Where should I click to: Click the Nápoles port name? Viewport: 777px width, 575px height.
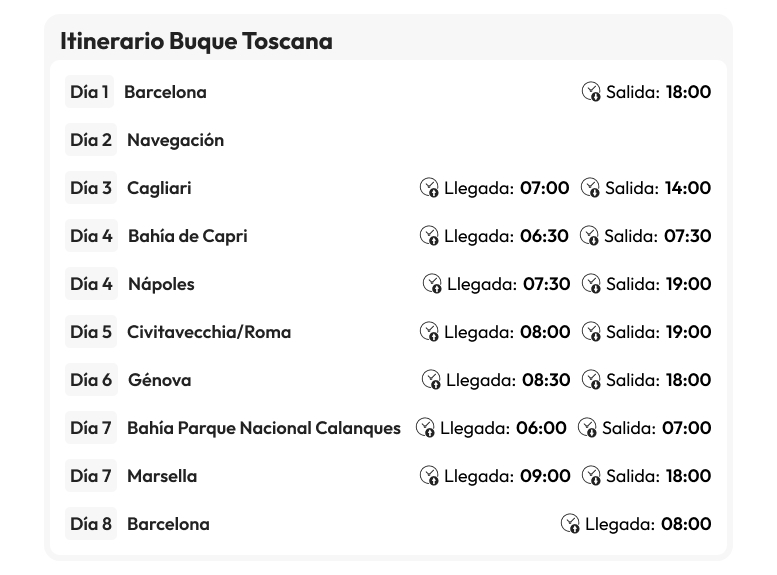(x=161, y=284)
